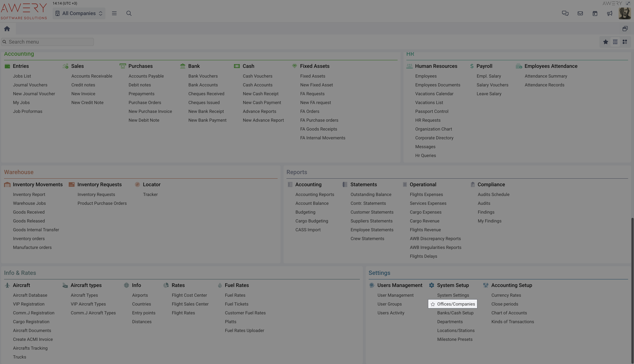Switch to grid tiles menu view
The width and height of the screenshot is (634, 364).
[x=625, y=42]
